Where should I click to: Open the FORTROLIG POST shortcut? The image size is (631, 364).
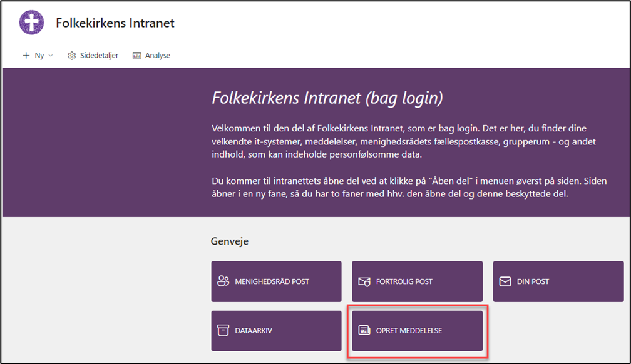417,281
